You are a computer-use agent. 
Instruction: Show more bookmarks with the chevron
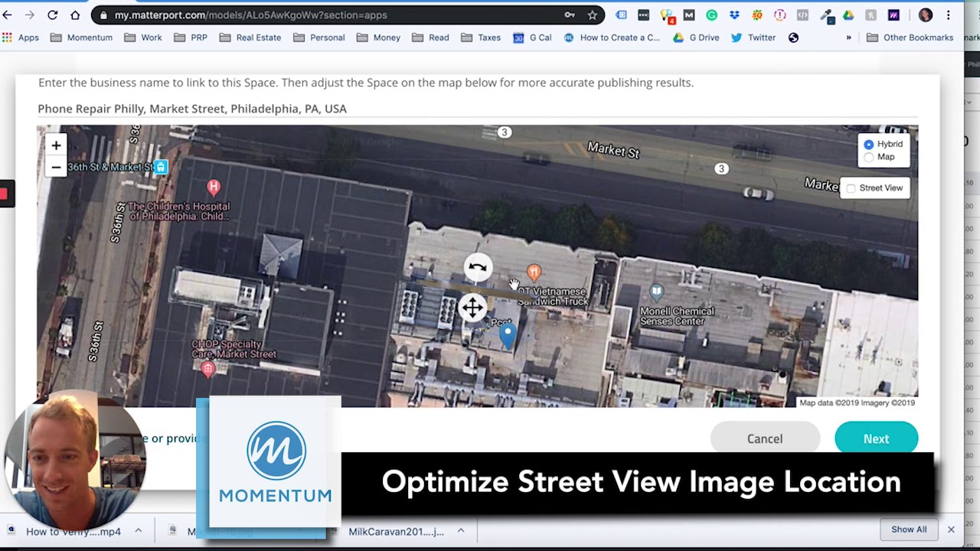tap(848, 37)
